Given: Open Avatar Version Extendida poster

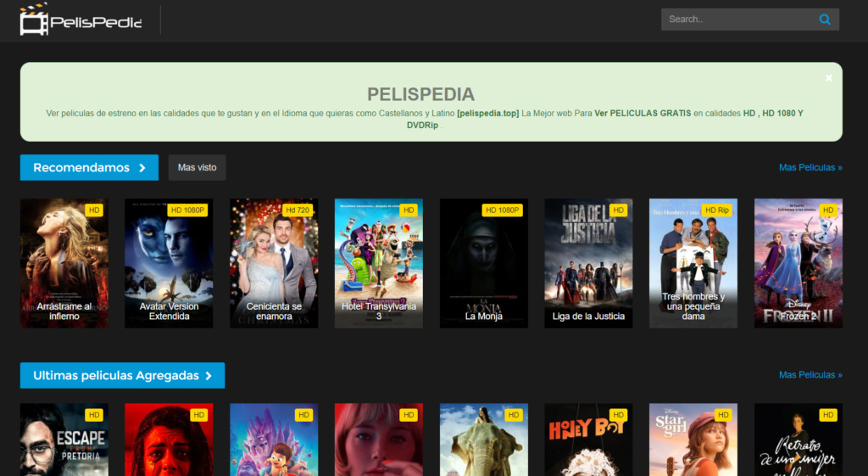Looking at the screenshot, I should 169,263.
